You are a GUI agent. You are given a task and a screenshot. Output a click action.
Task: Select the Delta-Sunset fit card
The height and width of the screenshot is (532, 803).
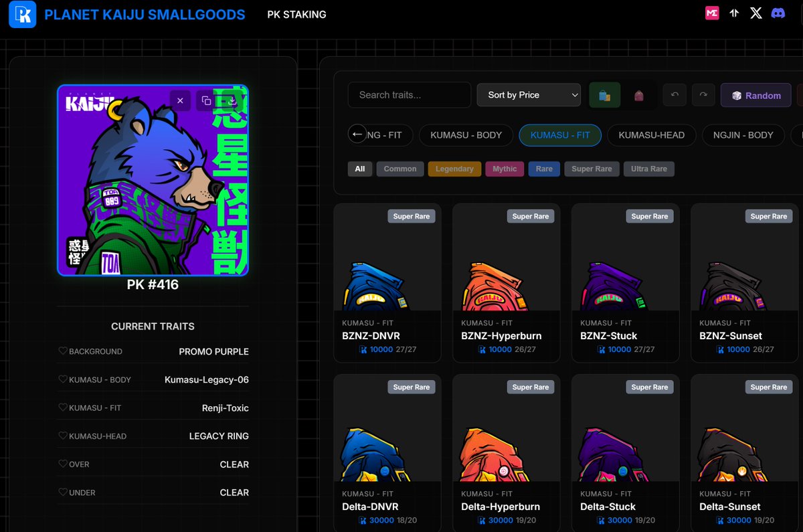pyautogui.click(x=745, y=454)
